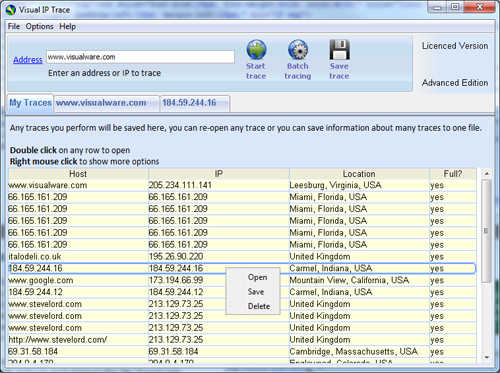
Task: Open Batch tracing gear icon
Action: tap(298, 50)
